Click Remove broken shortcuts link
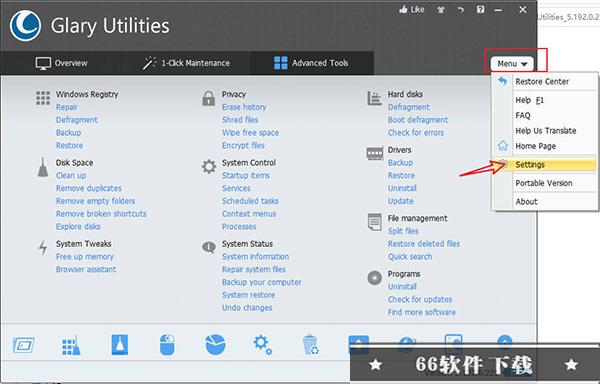 (x=101, y=214)
